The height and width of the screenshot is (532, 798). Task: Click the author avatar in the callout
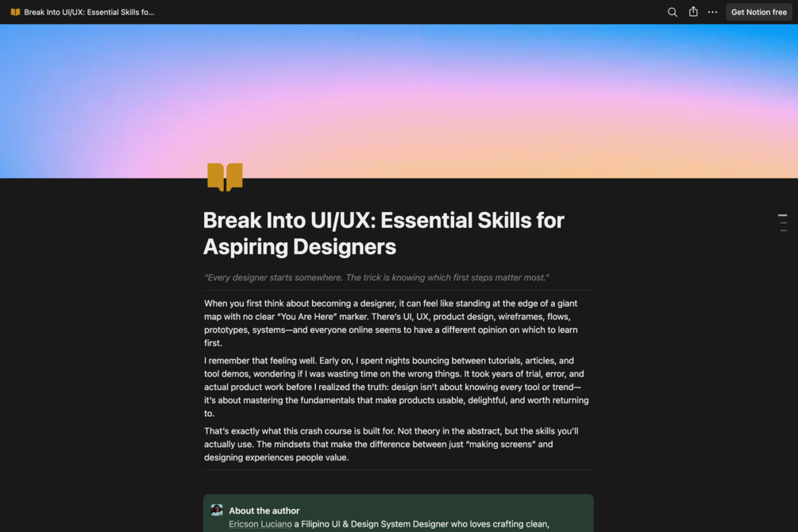(x=217, y=510)
